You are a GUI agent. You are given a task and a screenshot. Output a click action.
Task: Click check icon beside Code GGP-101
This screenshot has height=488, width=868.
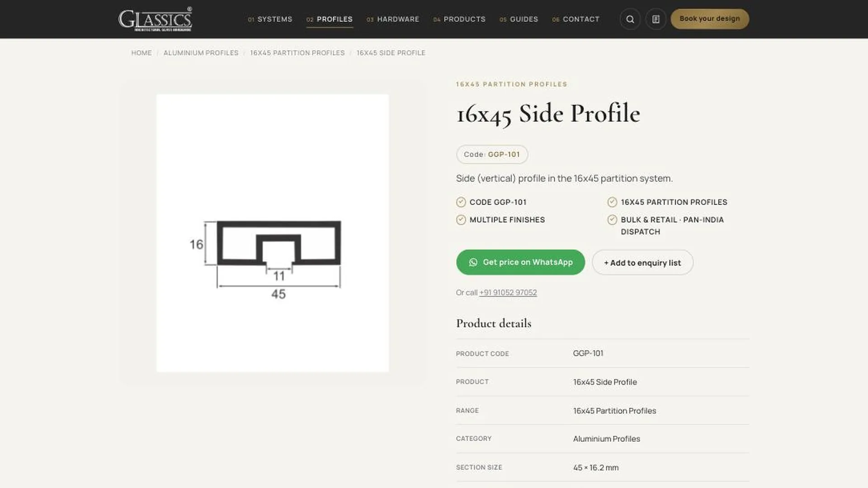(461, 202)
